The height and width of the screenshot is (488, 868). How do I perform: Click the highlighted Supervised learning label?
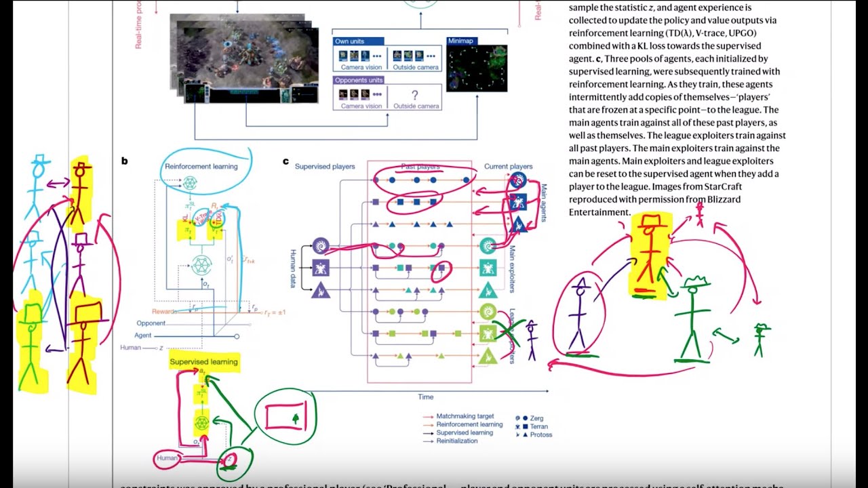(x=203, y=362)
